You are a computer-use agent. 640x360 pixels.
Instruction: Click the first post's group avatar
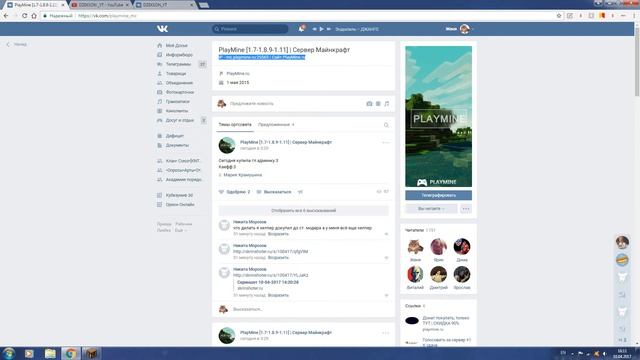[x=227, y=145]
